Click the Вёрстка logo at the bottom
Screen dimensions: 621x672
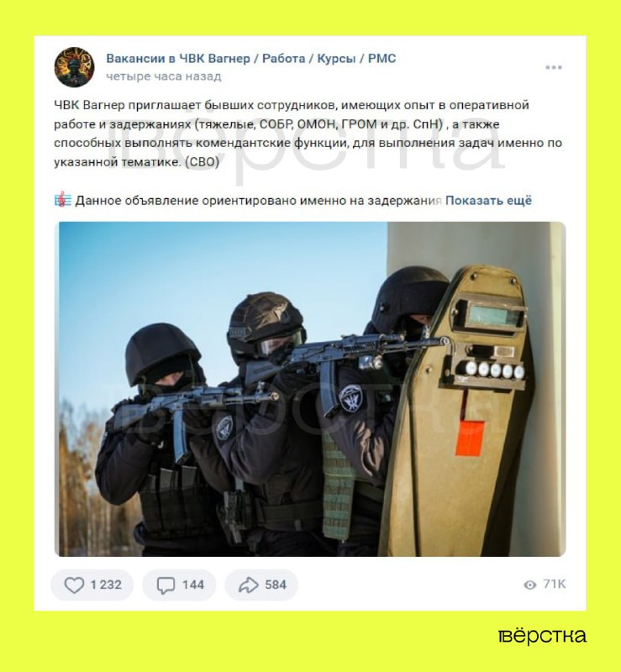pyautogui.click(x=542, y=636)
